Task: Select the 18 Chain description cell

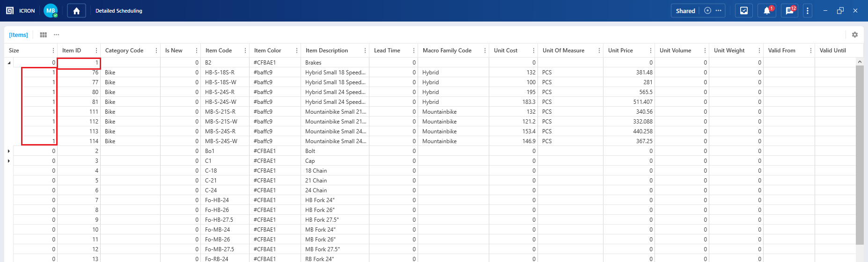Action: click(335, 171)
